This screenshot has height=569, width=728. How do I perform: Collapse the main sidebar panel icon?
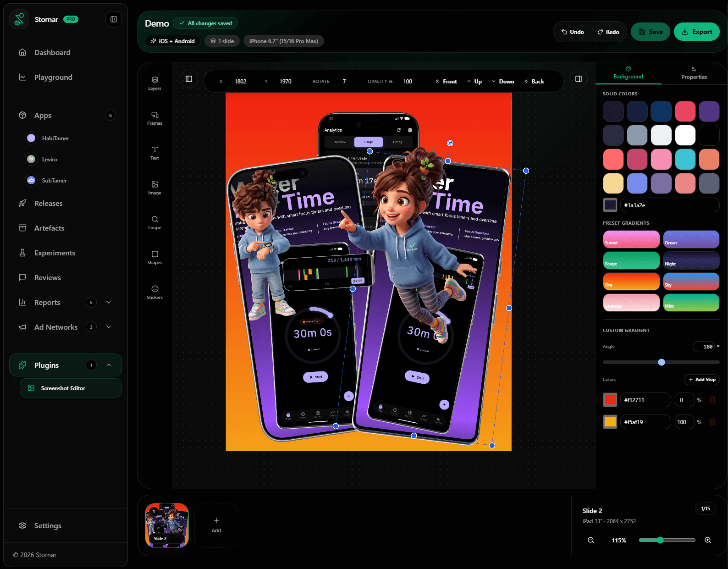(x=114, y=19)
